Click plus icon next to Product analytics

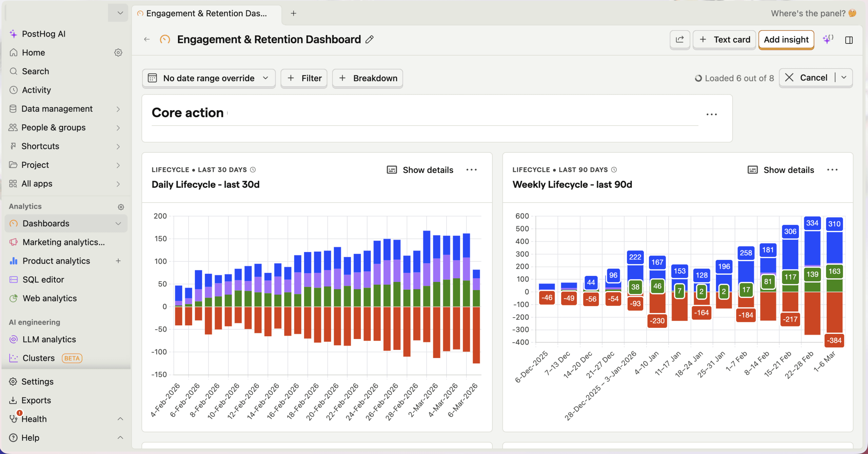[x=118, y=261]
